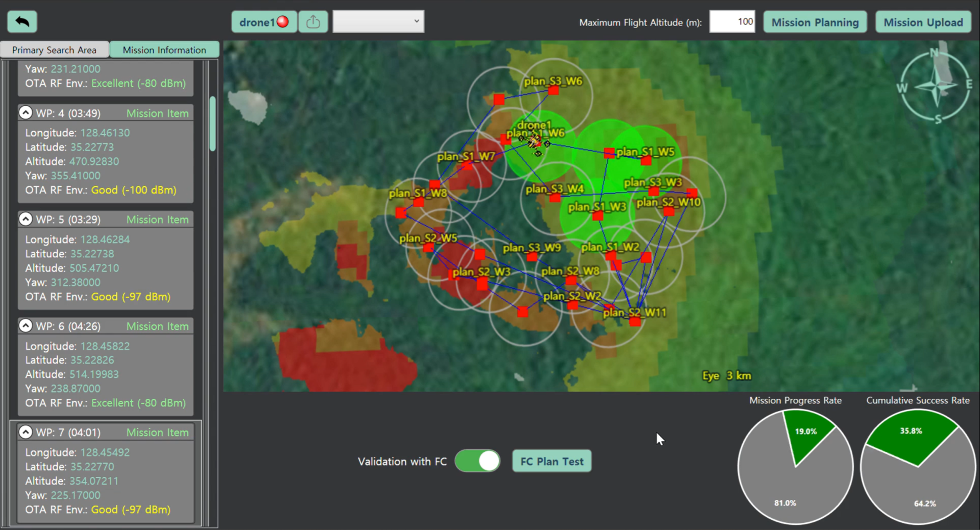This screenshot has height=530, width=980.
Task: Click WP 6 OTA RF Env. Excellent (-80 dBm)
Action: coord(138,403)
